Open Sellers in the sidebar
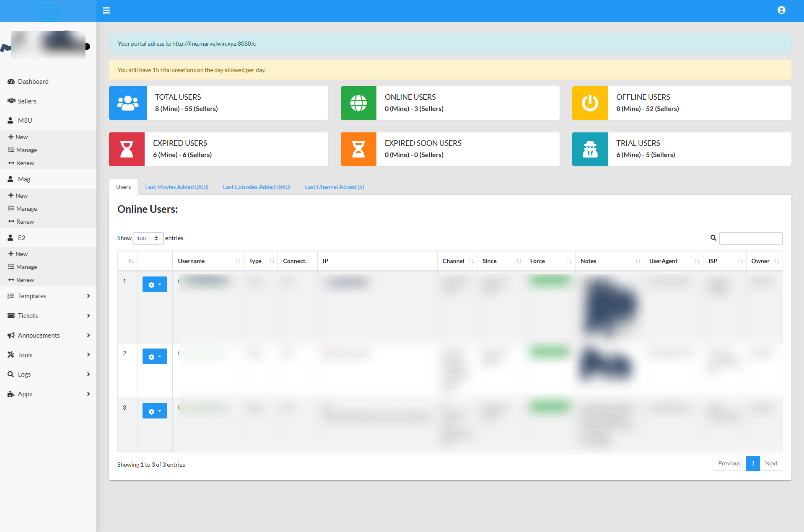 27,101
